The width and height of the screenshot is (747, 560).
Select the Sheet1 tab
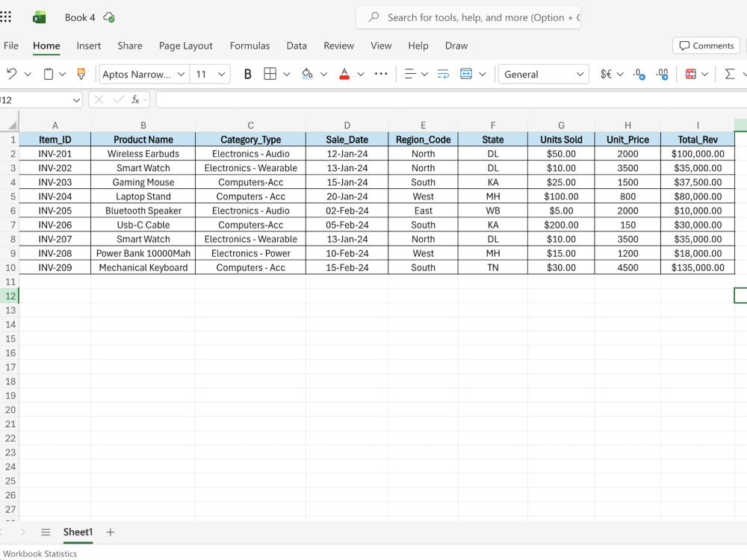pos(78,532)
